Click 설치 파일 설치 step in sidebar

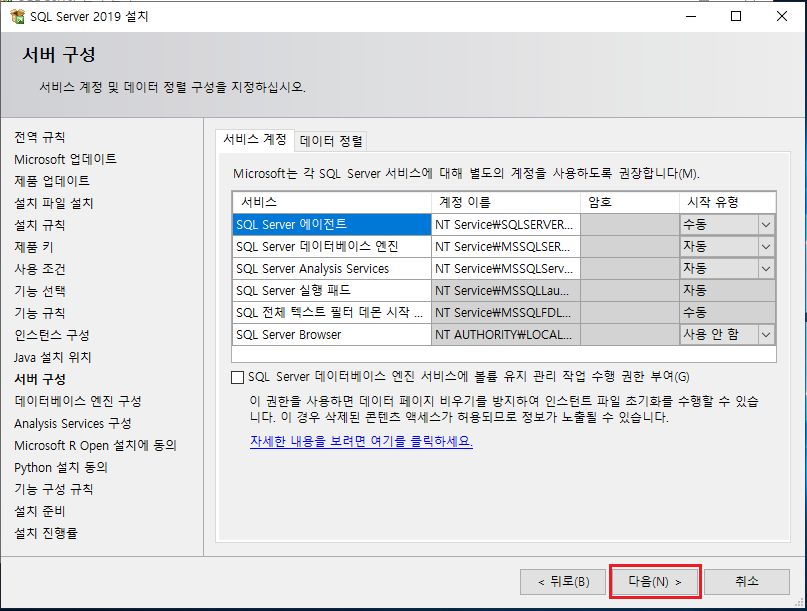54,203
